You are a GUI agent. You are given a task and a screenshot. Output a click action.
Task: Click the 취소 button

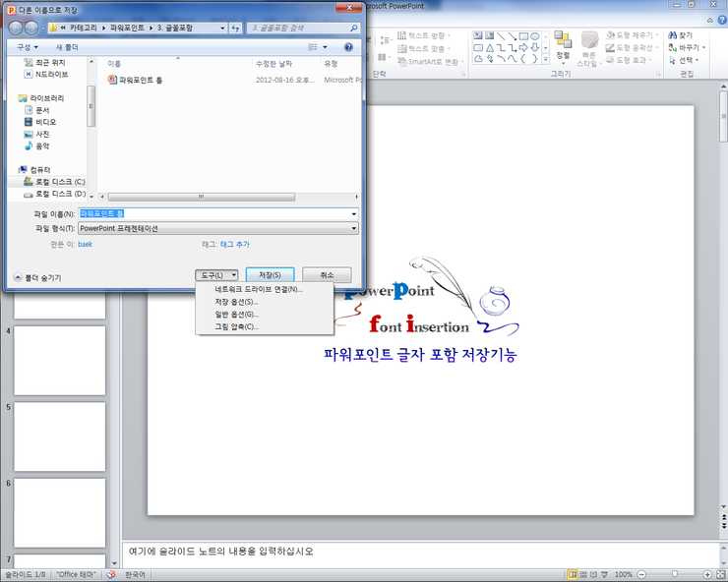pos(327,274)
